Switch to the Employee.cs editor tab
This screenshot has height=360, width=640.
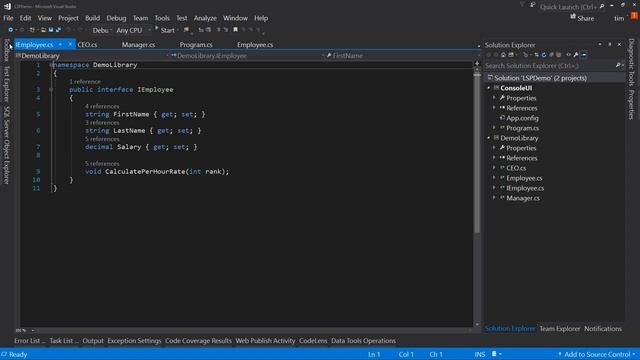point(255,44)
